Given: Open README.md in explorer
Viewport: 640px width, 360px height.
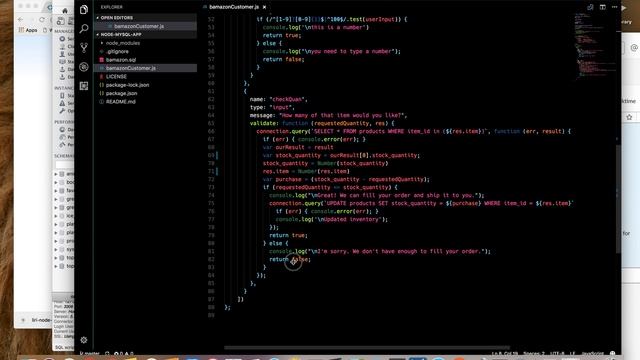Looking at the screenshot, I should point(120,102).
